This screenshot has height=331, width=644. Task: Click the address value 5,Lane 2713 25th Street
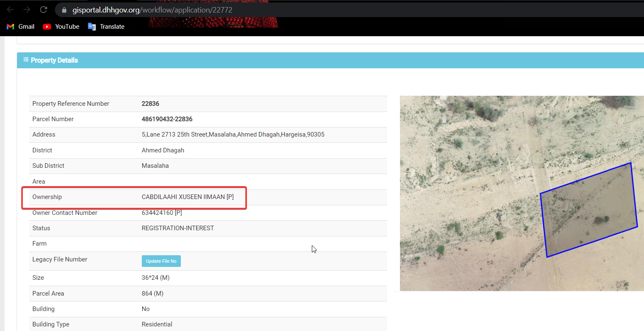(233, 134)
